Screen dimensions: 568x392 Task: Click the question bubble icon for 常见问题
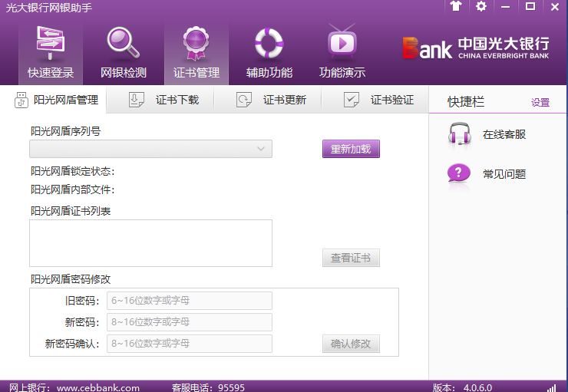pyautogui.click(x=459, y=173)
